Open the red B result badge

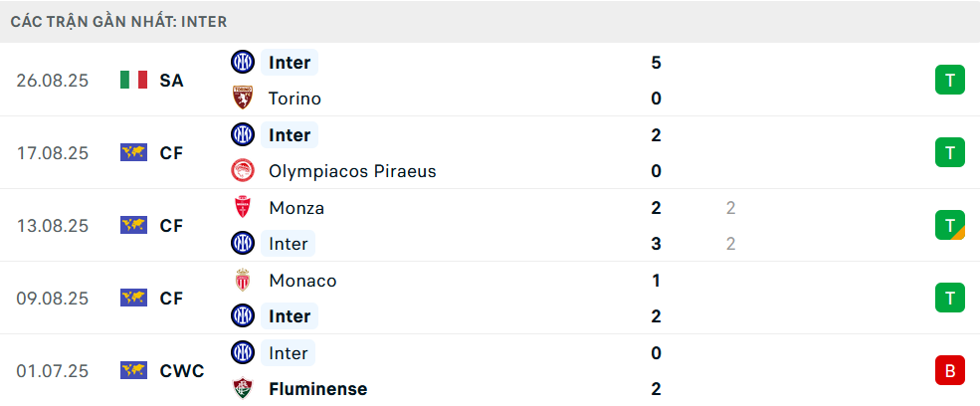pyautogui.click(x=950, y=371)
